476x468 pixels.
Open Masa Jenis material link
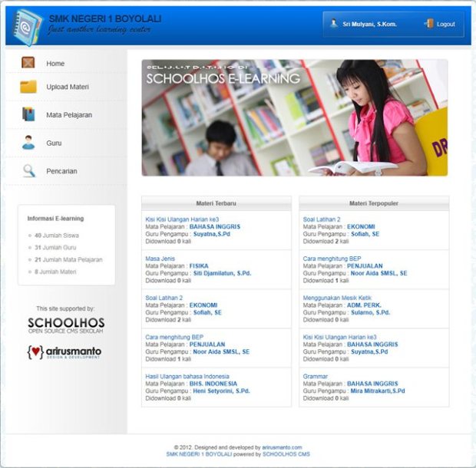click(x=161, y=259)
